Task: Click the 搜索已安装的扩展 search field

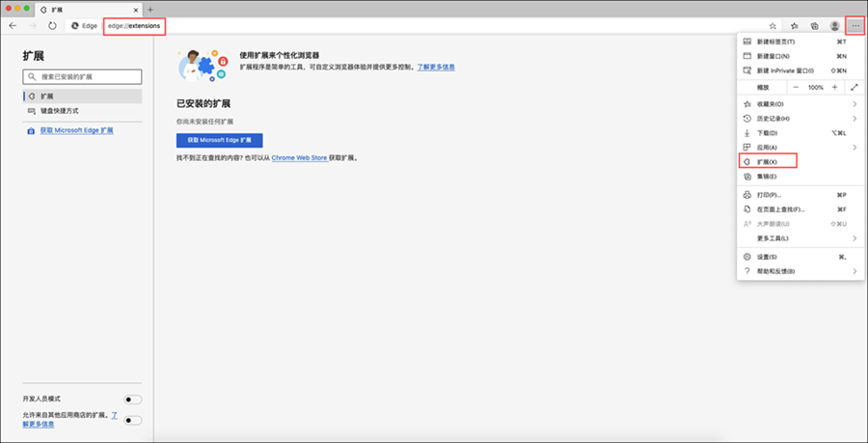Action: tap(82, 76)
